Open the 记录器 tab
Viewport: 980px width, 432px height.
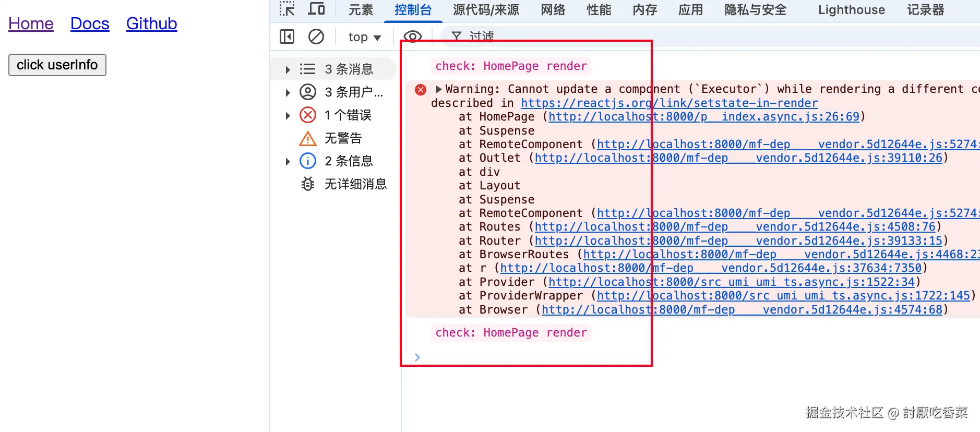[926, 10]
